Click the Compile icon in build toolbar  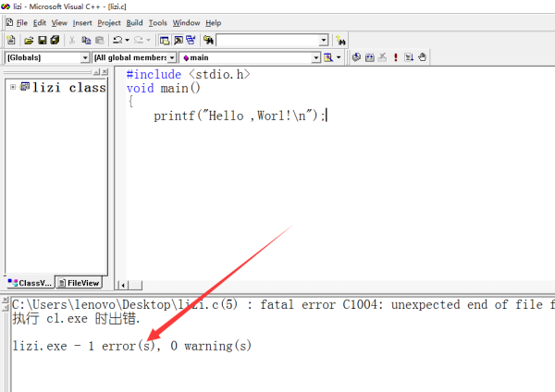[x=356, y=57]
